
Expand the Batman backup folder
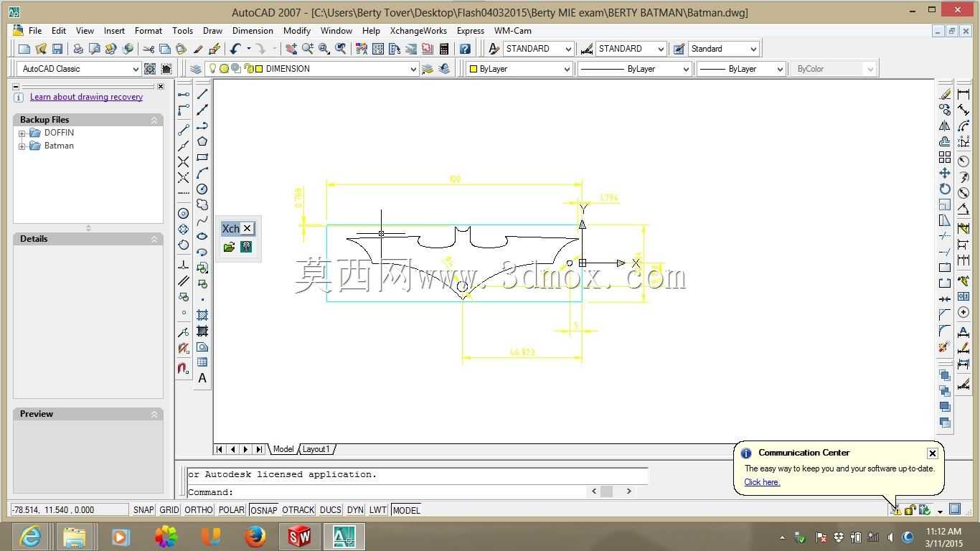click(22, 146)
